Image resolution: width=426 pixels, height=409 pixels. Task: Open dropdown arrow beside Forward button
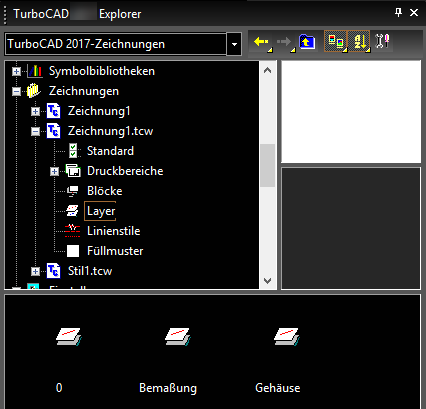(x=293, y=50)
